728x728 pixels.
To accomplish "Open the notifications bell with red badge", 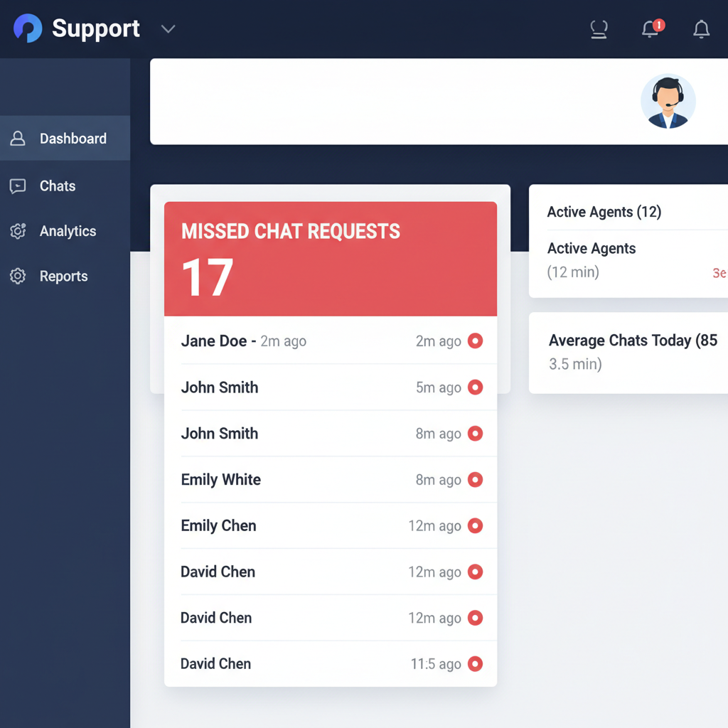I will (651, 29).
